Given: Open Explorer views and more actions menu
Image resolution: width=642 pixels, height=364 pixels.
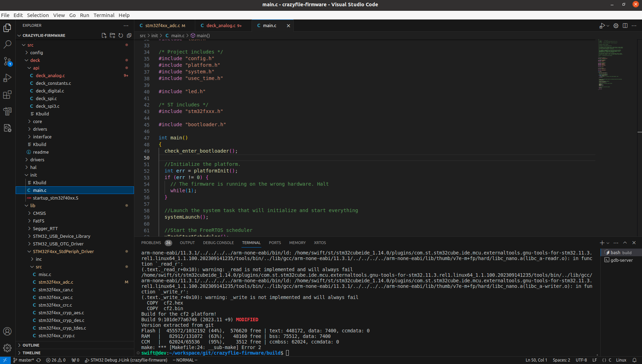Looking at the screenshot, I should (126, 25).
